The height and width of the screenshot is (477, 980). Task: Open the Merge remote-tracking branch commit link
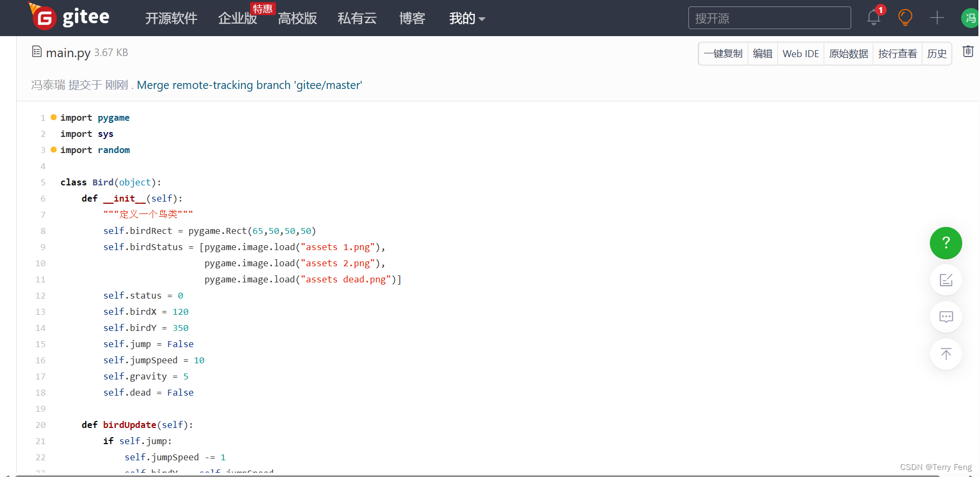coord(250,85)
